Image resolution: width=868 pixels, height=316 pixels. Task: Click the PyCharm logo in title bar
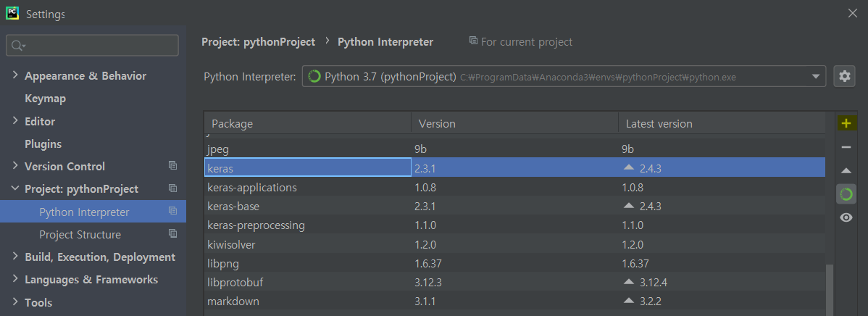pyautogui.click(x=12, y=13)
